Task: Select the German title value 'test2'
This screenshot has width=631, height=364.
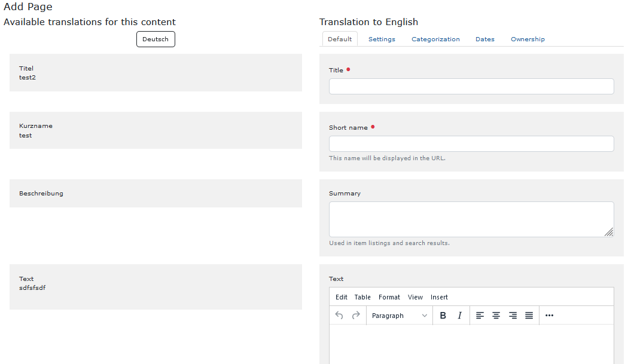Action: 28,78
